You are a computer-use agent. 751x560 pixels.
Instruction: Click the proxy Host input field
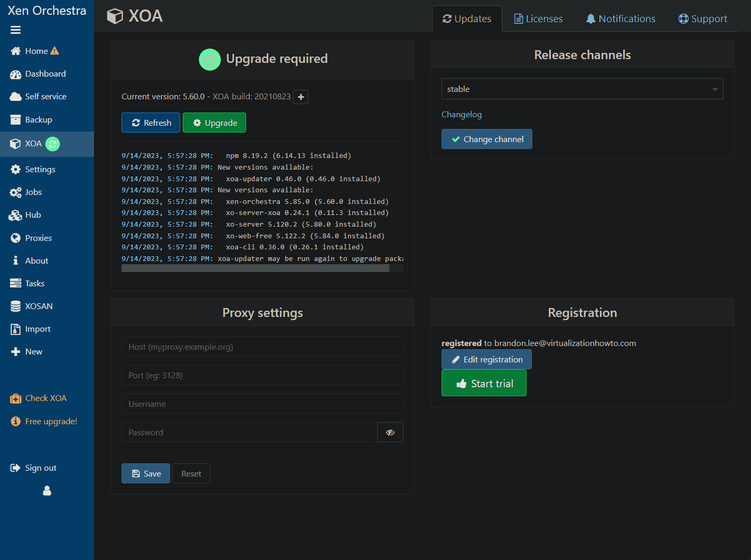(262, 347)
